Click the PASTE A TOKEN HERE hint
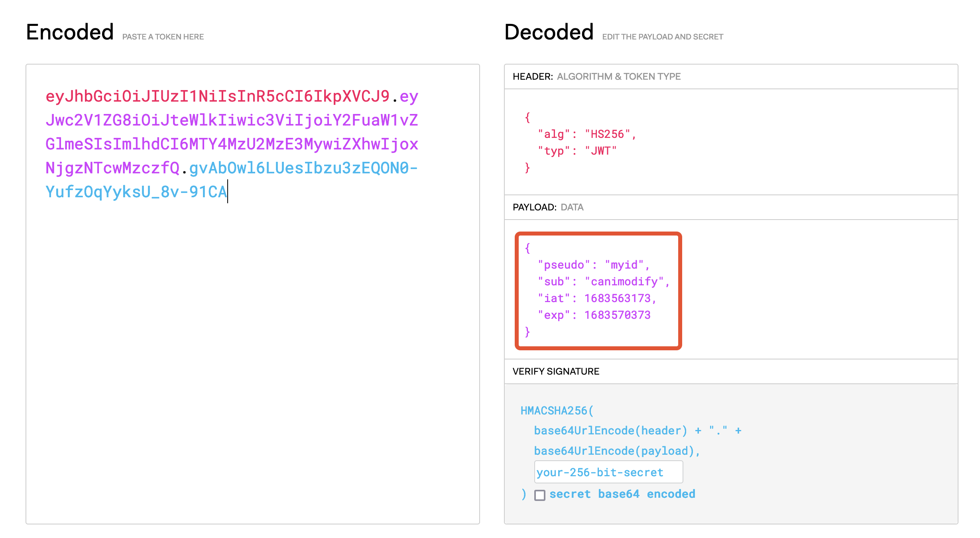 pyautogui.click(x=163, y=37)
